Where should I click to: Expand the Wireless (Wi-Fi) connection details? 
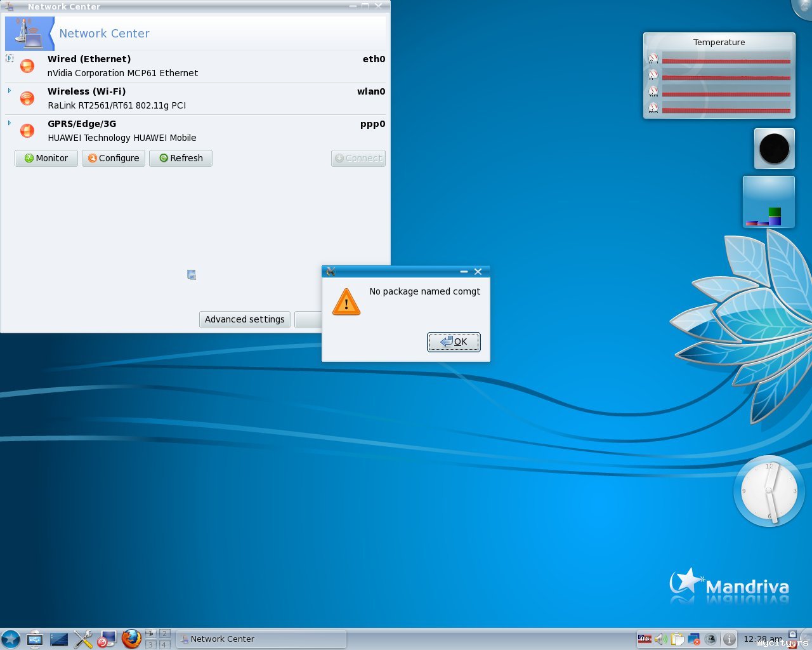click(10, 91)
